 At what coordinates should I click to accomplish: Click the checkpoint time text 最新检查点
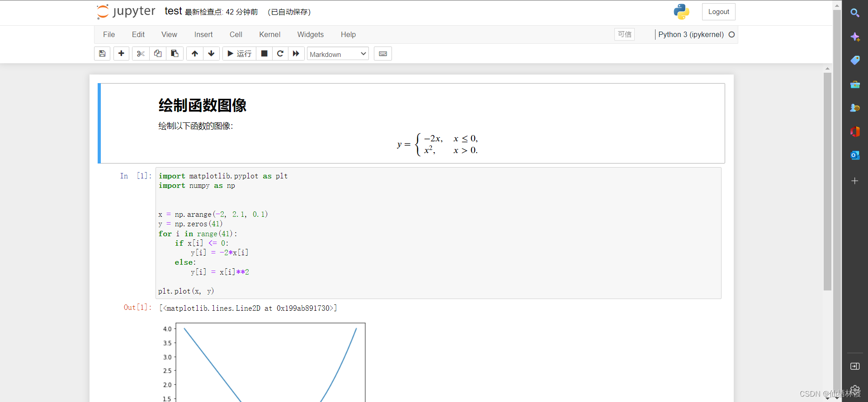pos(222,12)
